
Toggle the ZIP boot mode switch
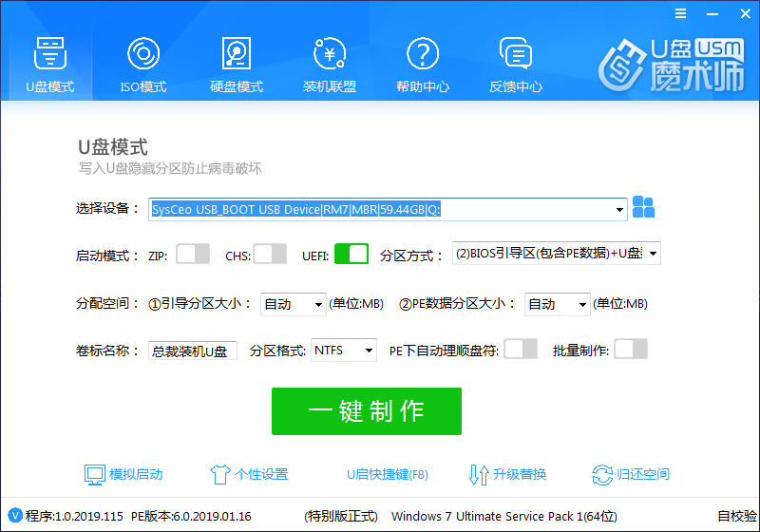pyautogui.click(x=193, y=255)
